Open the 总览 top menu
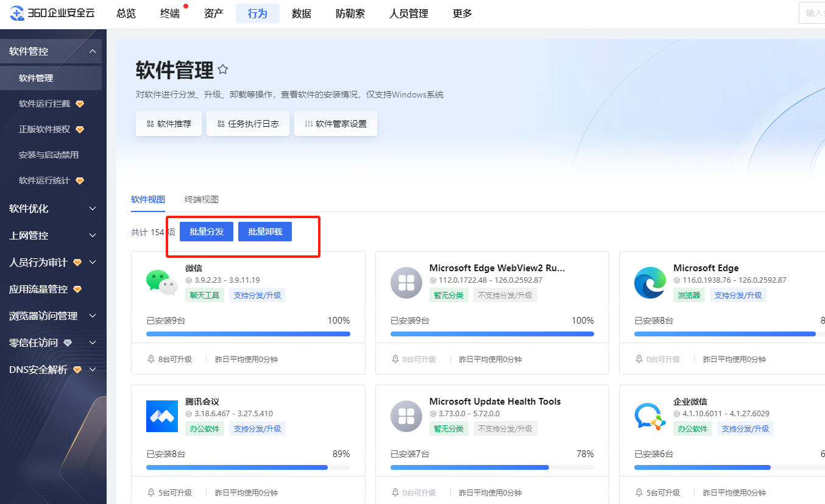Screen dimensions: 825x504 point(126,13)
